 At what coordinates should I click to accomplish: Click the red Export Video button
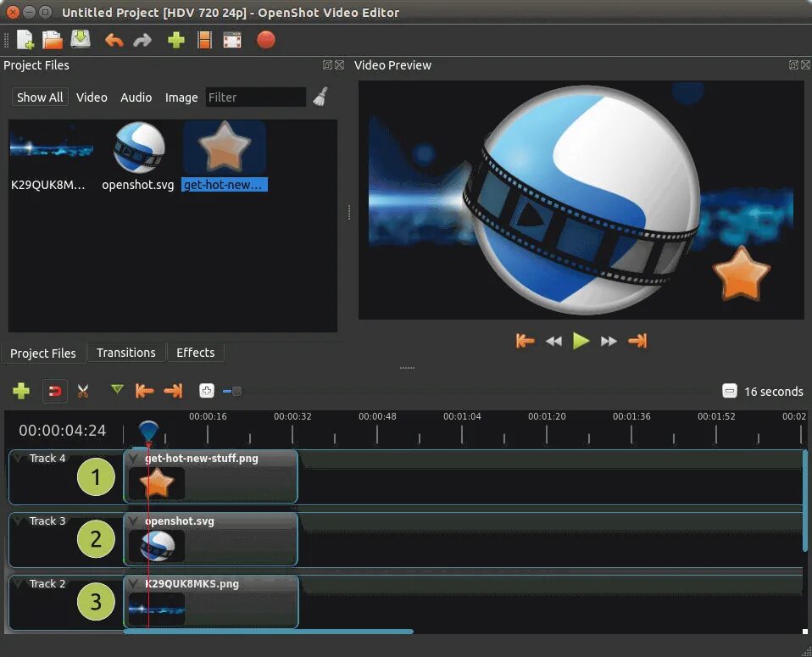click(265, 40)
